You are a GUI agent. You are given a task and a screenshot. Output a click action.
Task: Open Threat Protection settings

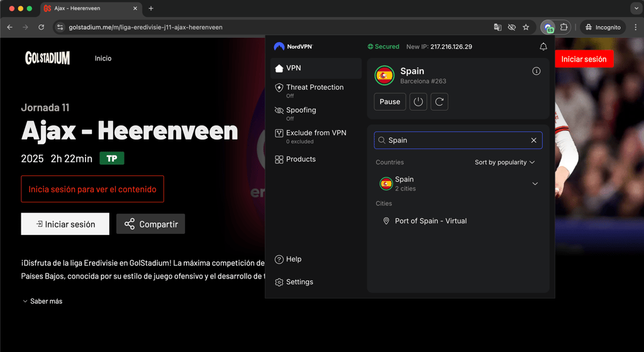316,91
